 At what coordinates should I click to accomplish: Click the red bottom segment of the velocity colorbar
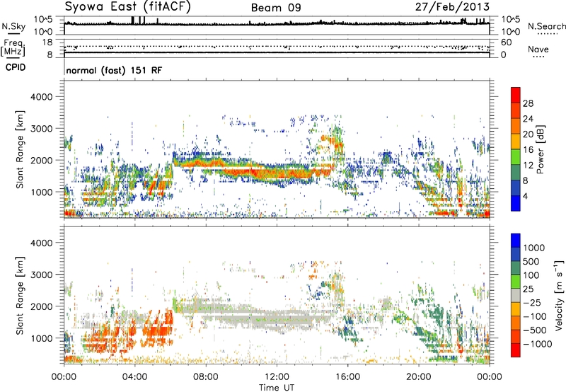[x=516, y=350]
